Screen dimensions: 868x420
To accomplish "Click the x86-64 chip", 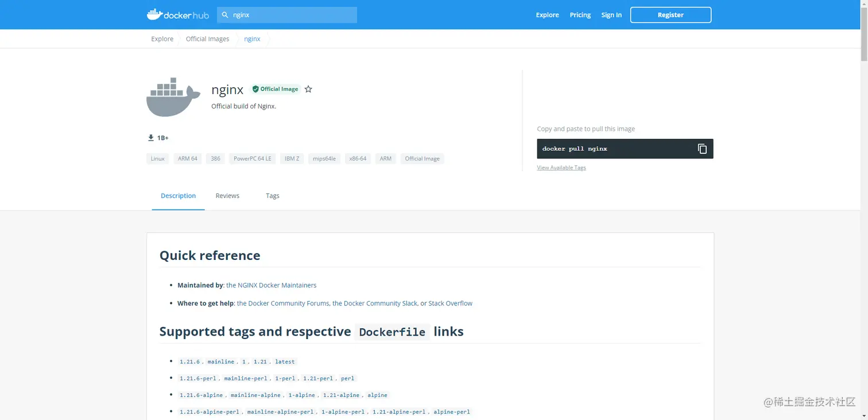I will pyautogui.click(x=358, y=158).
